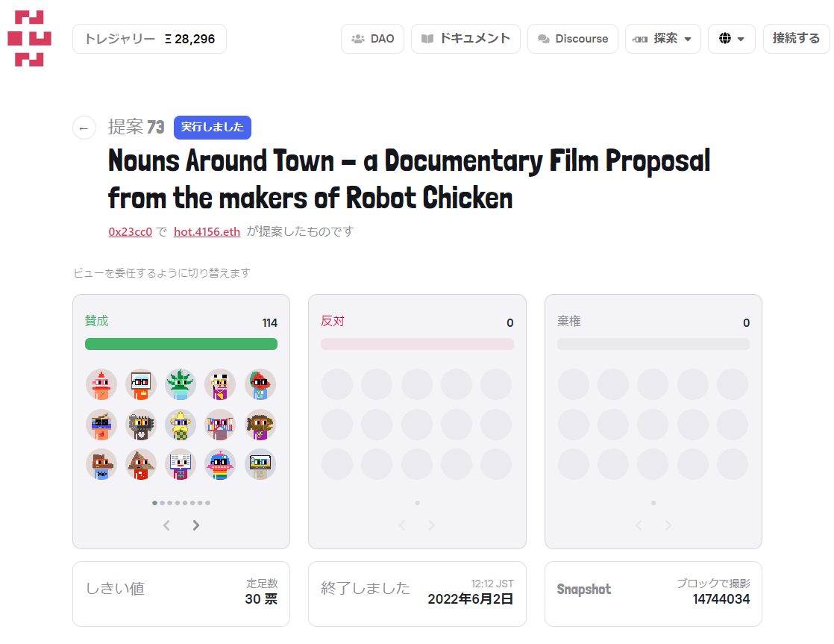Viewport: 834px width, 644px height.
Task: Go back using the arrow button
Action: [x=84, y=128]
